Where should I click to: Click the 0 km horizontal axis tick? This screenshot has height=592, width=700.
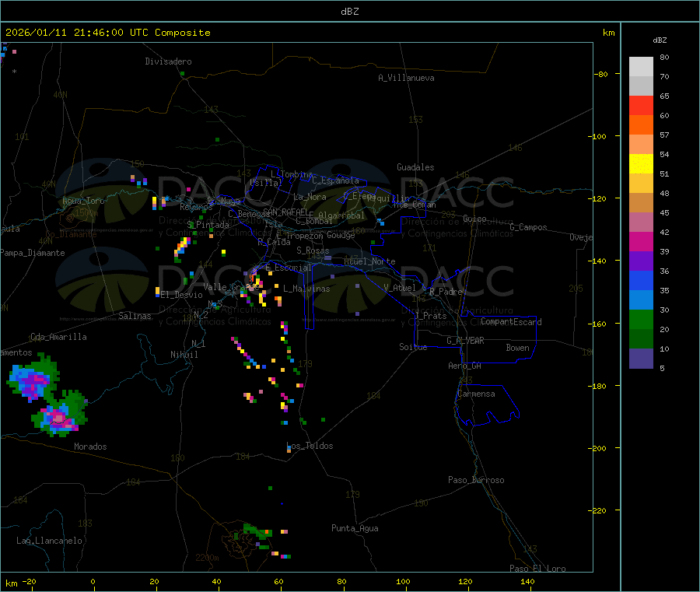pos(93,581)
